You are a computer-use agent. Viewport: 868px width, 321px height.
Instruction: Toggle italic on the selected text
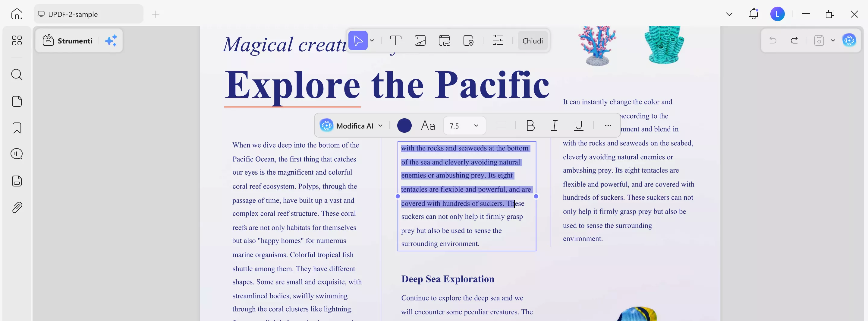[x=554, y=126]
